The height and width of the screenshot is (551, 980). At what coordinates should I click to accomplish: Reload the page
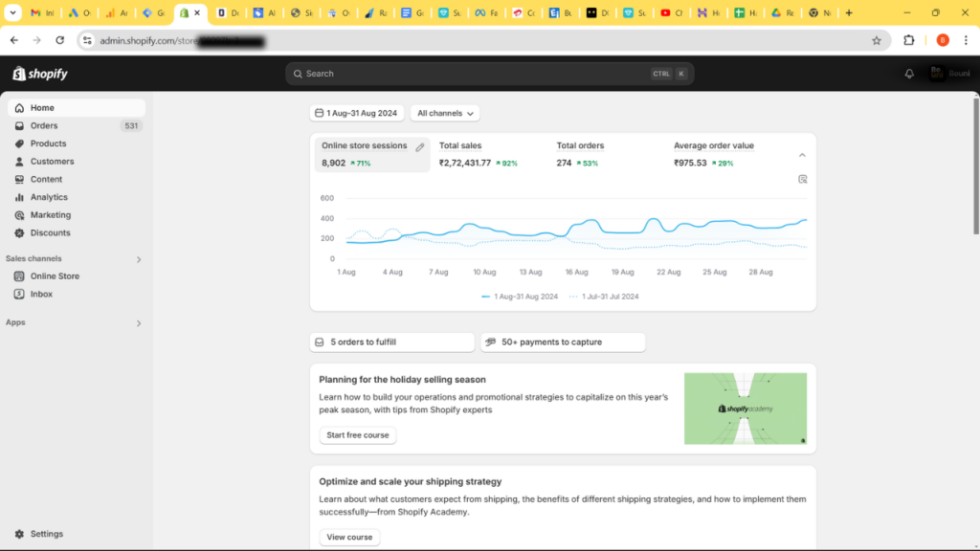pyautogui.click(x=60, y=40)
